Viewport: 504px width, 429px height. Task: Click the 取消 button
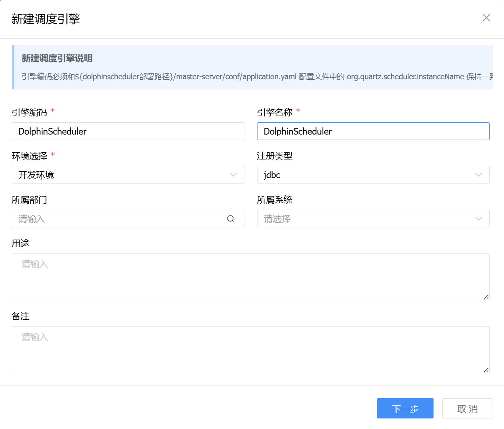467,409
